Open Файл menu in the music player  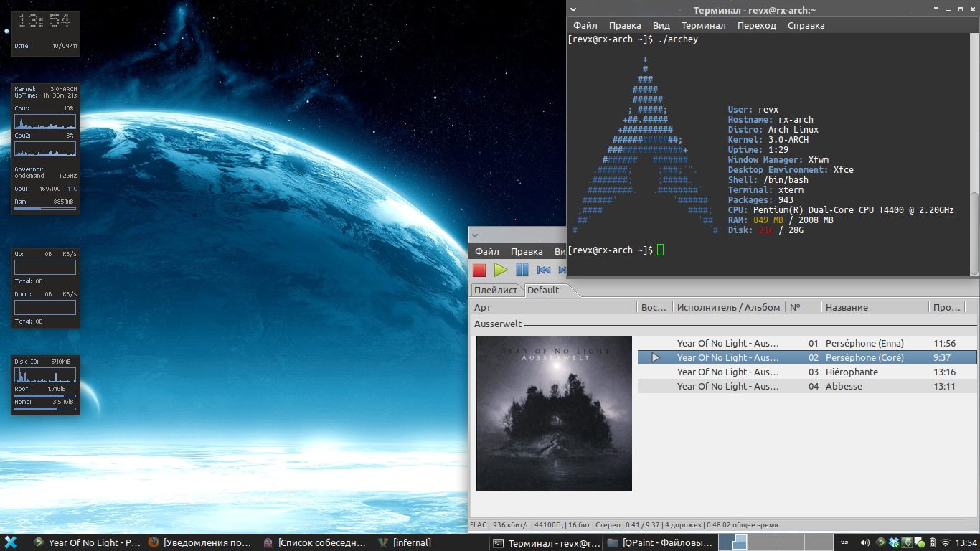pos(487,252)
